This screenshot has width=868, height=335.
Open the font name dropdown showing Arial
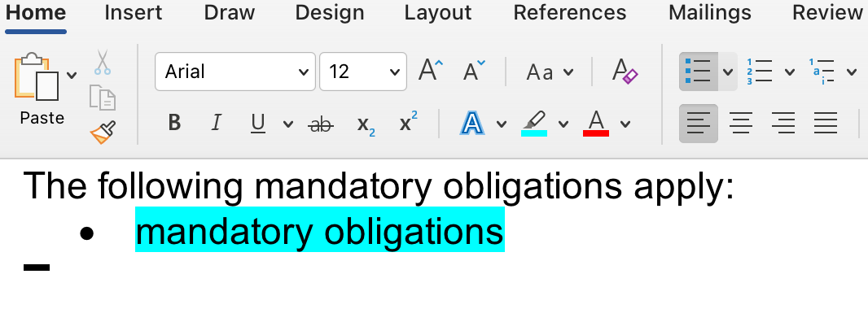click(x=235, y=72)
